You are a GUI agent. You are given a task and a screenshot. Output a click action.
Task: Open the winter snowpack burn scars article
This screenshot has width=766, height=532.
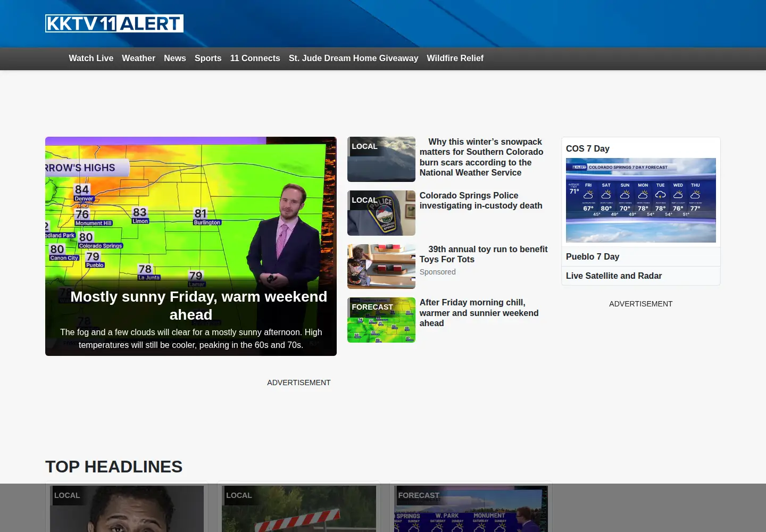tap(481, 157)
